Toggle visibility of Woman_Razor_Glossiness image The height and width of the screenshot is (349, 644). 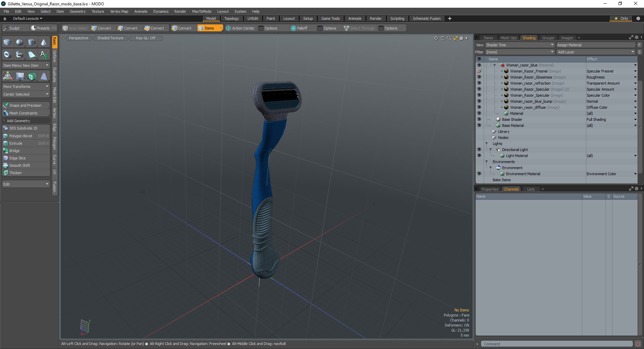[479, 77]
